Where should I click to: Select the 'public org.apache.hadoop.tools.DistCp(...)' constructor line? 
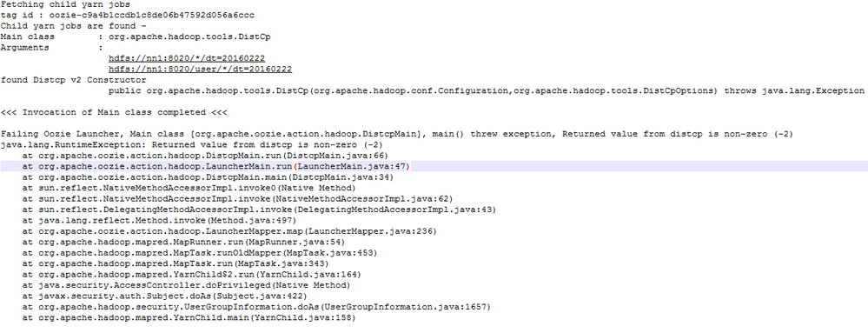pyautogui.click(x=486, y=91)
